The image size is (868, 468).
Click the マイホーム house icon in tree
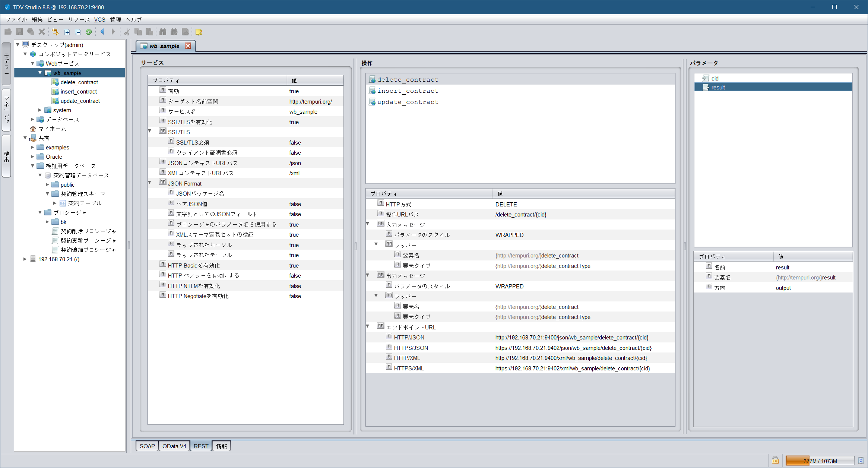click(33, 129)
